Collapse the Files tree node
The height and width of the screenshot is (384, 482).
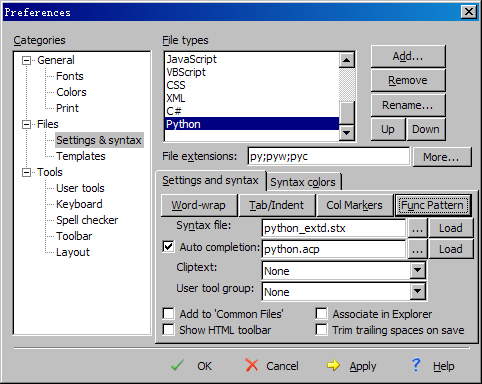tap(26, 124)
